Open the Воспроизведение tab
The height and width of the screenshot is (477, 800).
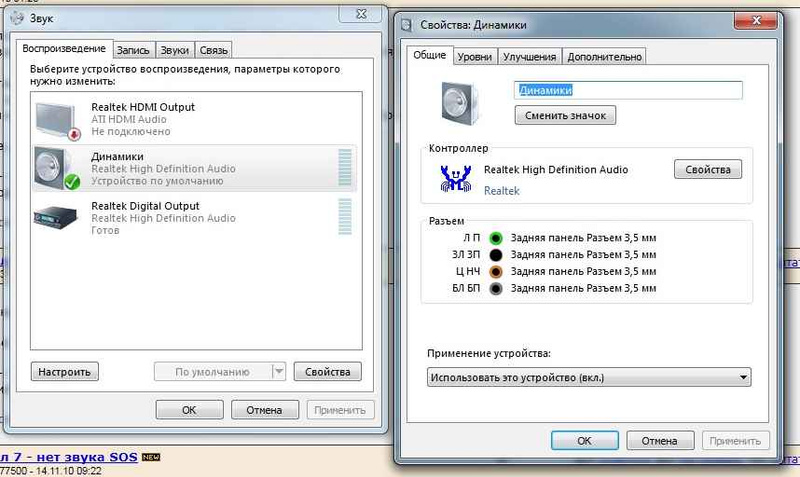pyautogui.click(x=64, y=48)
